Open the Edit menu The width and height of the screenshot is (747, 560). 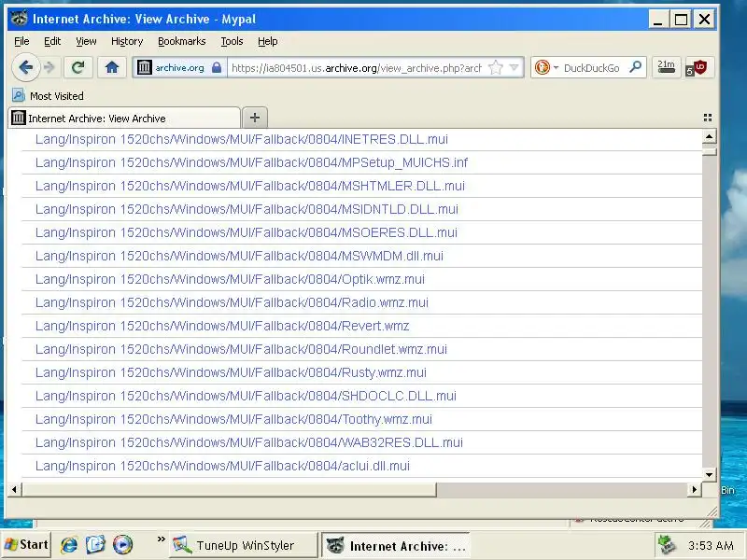(x=52, y=41)
